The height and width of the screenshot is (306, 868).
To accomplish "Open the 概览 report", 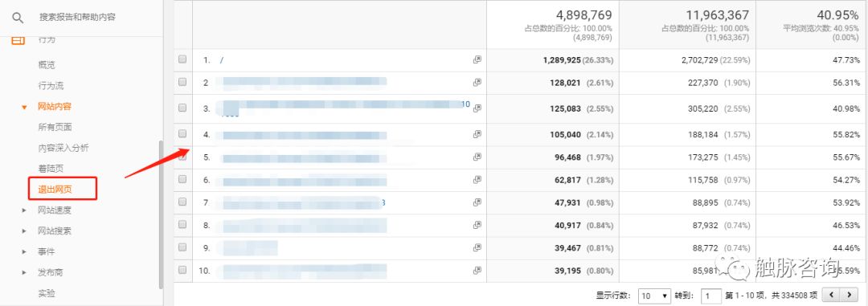I will click(47, 65).
